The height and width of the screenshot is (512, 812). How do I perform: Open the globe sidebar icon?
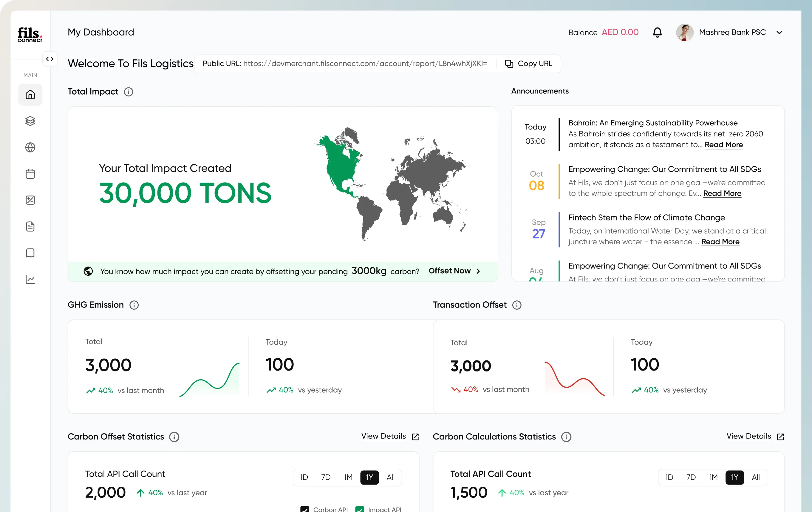[x=30, y=147]
